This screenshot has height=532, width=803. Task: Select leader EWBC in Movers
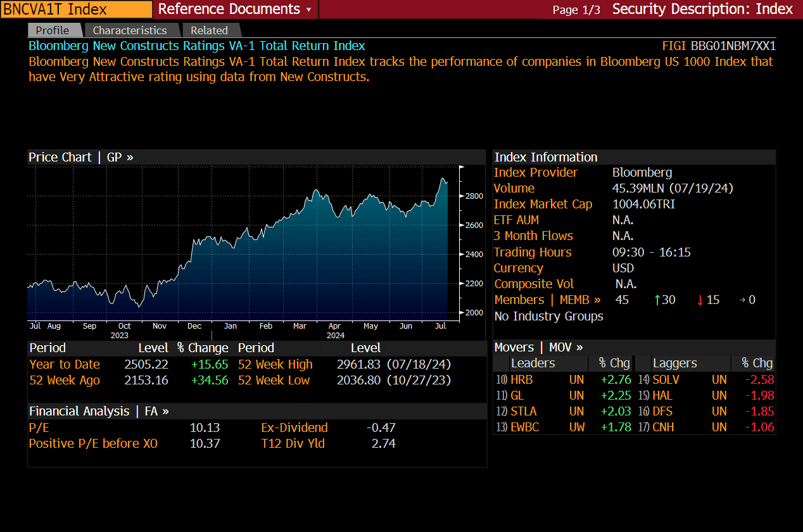pyautogui.click(x=525, y=427)
